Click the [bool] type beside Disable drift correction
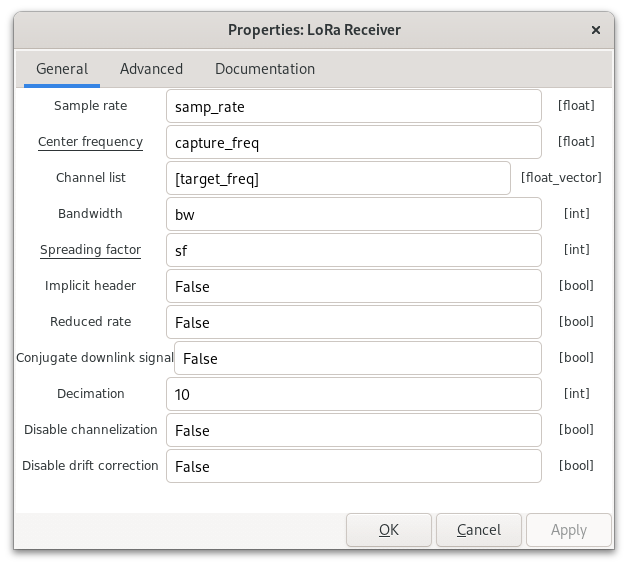The image size is (628, 566). pos(576,466)
